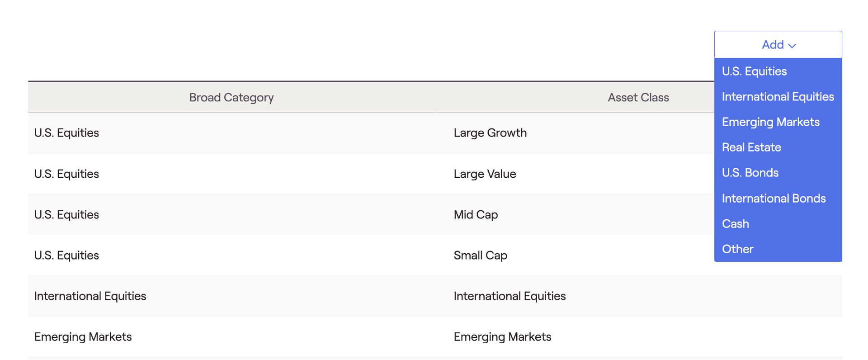This screenshot has height=360, width=868.
Task: Choose the Real Estate menu option
Action: (778, 147)
